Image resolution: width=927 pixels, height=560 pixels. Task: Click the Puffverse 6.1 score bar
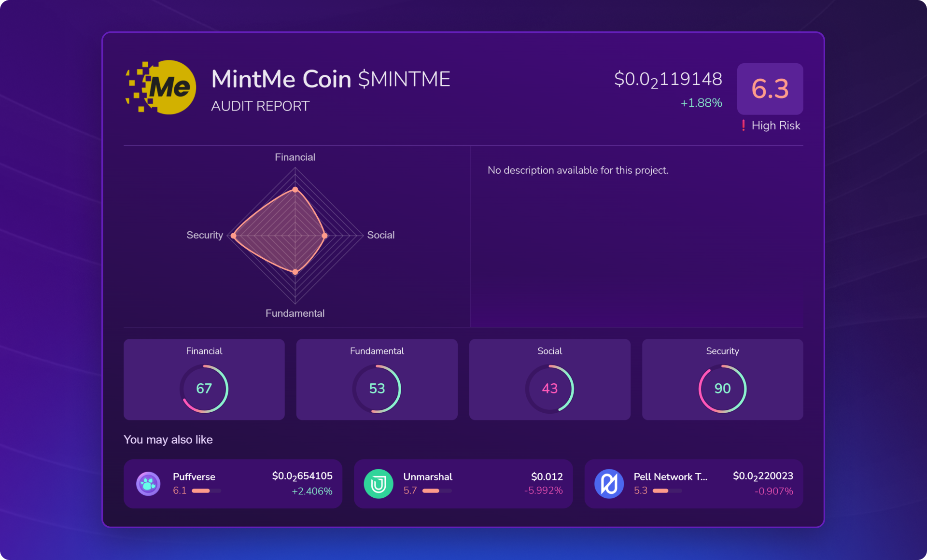pos(206,491)
